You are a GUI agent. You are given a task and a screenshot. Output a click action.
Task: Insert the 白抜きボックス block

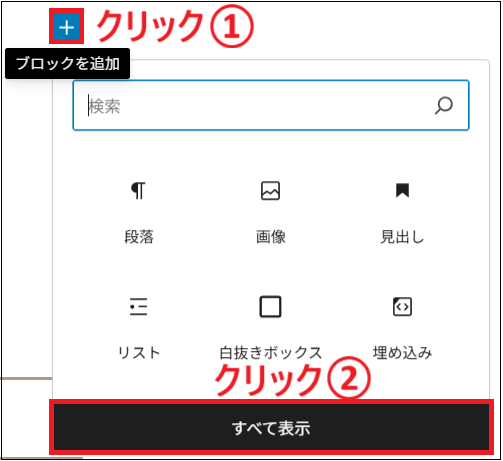[270, 328]
